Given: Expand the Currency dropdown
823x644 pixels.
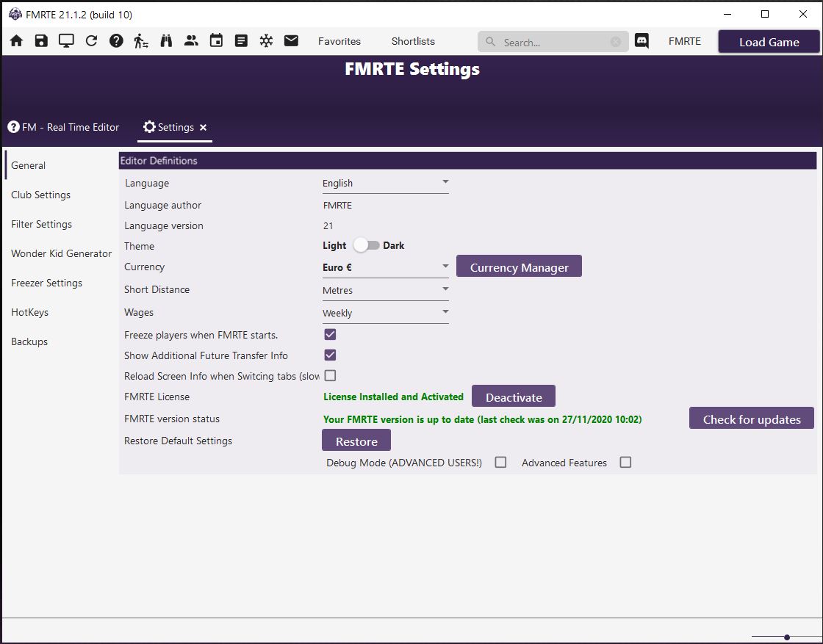Looking at the screenshot, I should [385, 267].
